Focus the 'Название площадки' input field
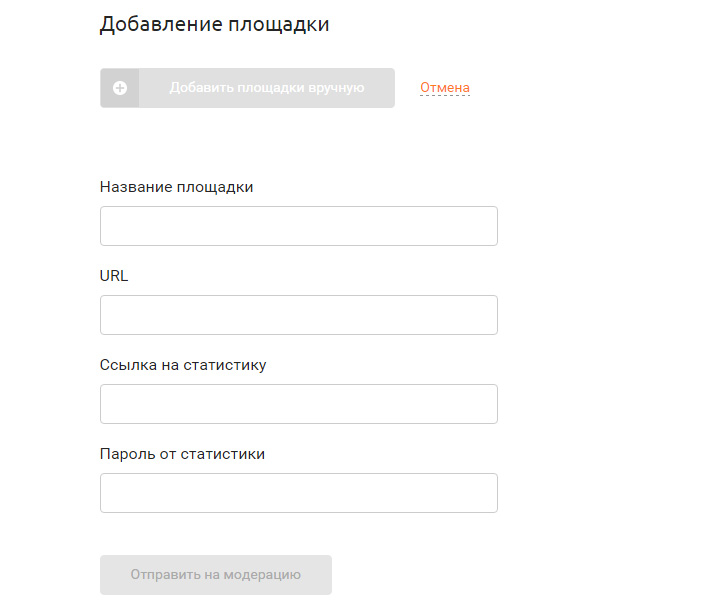This screenshot has height=610, width=707. click(x=298, y=226)
